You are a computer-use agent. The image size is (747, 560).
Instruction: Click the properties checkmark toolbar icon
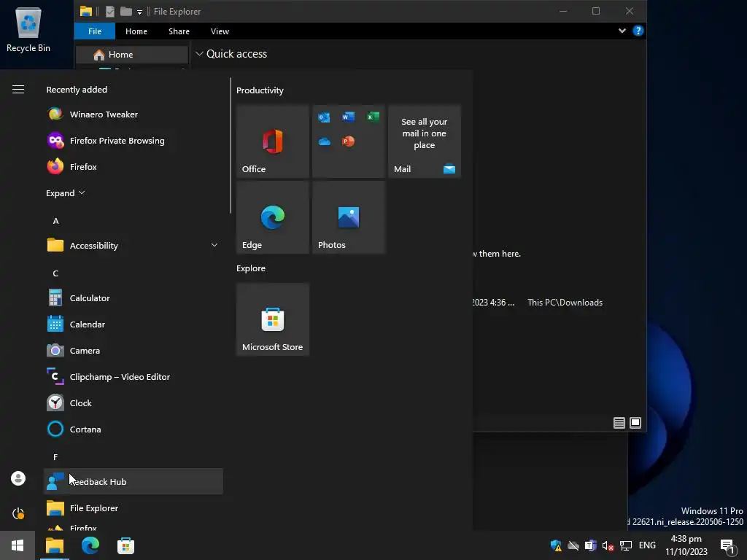[x=109, y=12]
